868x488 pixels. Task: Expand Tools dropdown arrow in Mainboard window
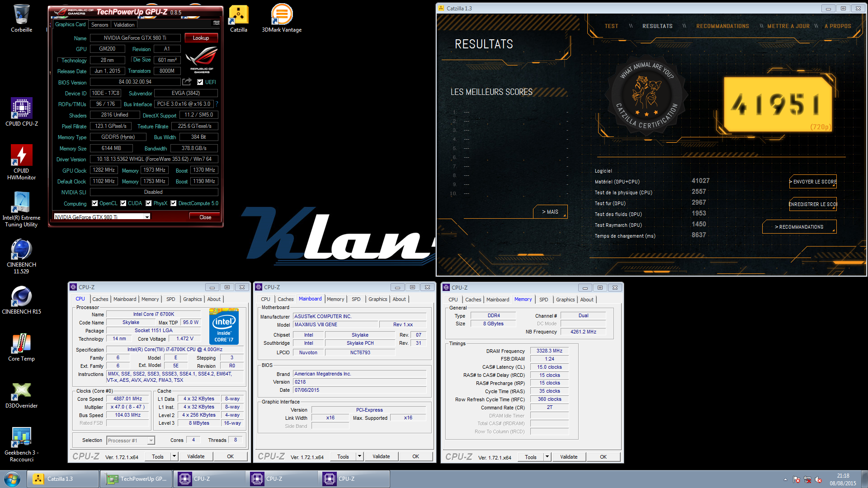tap(359, 457)
